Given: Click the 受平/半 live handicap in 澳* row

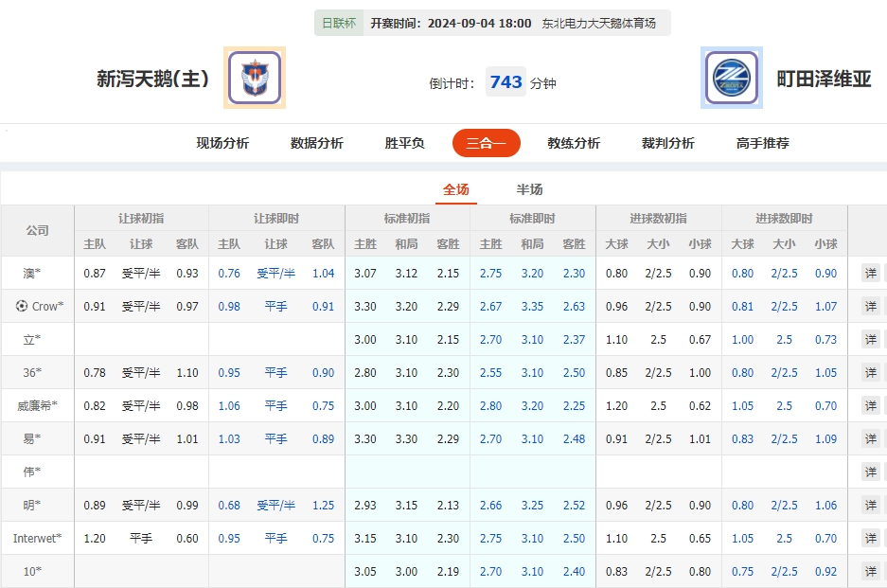Looking at the screenshot, I should [275, 273].
